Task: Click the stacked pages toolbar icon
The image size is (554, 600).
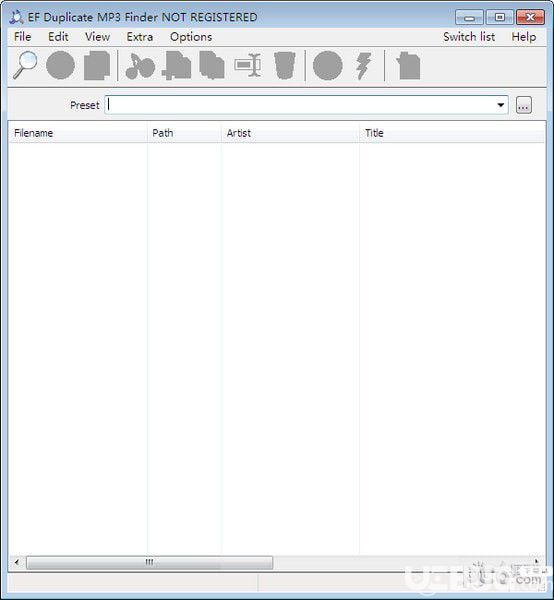Action: pos(97,65)
